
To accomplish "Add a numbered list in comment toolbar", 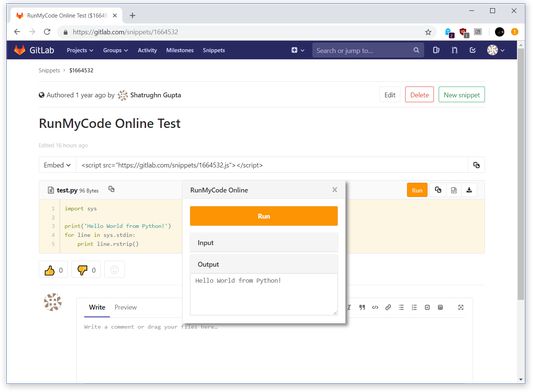I will tap(414, 307).
